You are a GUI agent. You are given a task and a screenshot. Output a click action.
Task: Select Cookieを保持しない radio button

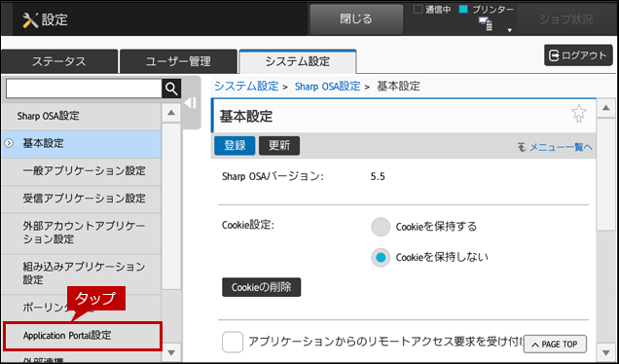tap(381, 258)
